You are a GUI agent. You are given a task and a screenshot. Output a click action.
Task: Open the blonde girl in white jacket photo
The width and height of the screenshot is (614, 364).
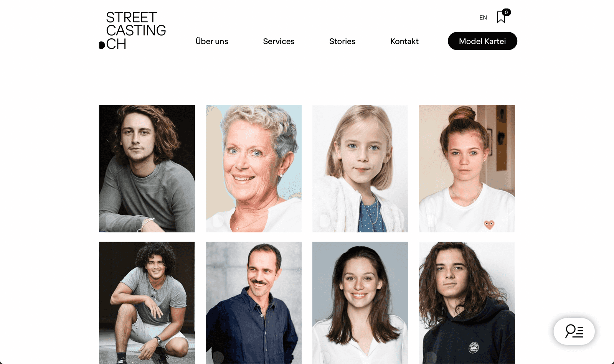click(x=360, y=168)
